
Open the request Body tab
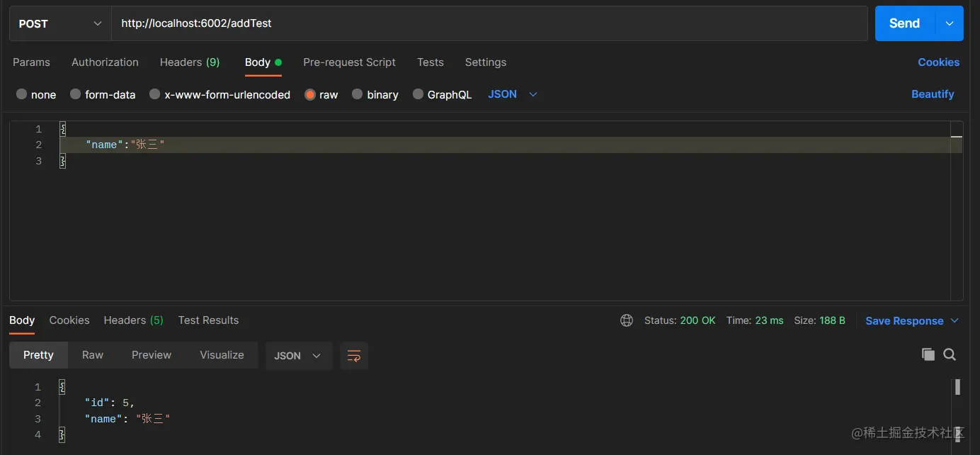263,62
